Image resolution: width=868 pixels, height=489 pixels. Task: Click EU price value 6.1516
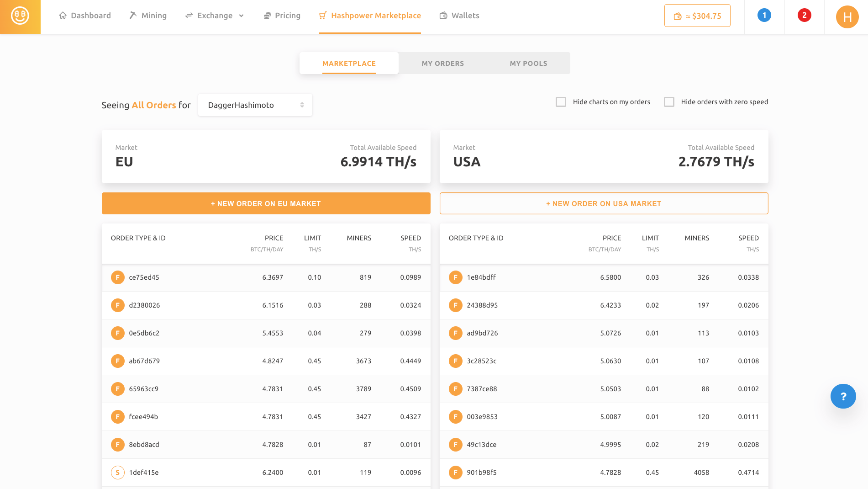pos(273,305)
